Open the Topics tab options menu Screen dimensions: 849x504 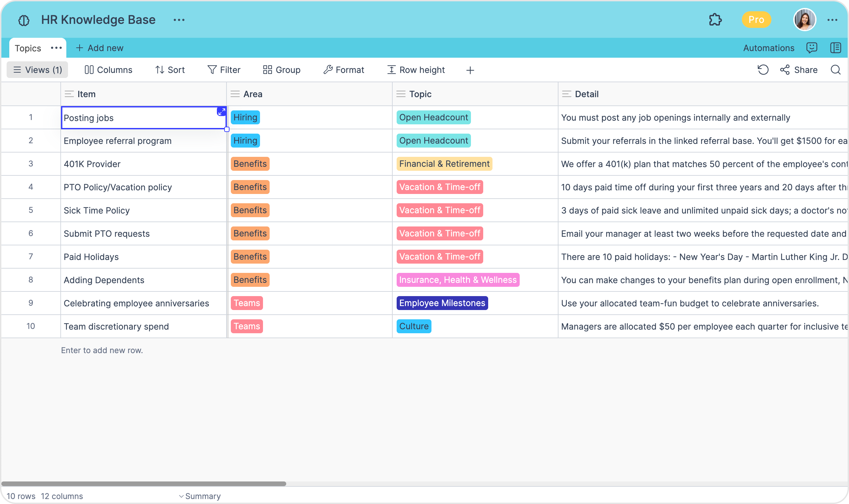[56, 48]
